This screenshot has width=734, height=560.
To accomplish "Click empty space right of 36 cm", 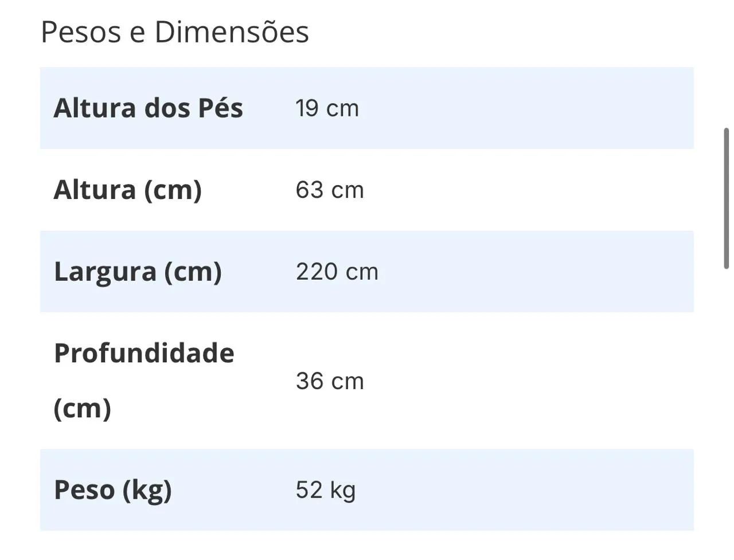I will (x=516, y=381).
